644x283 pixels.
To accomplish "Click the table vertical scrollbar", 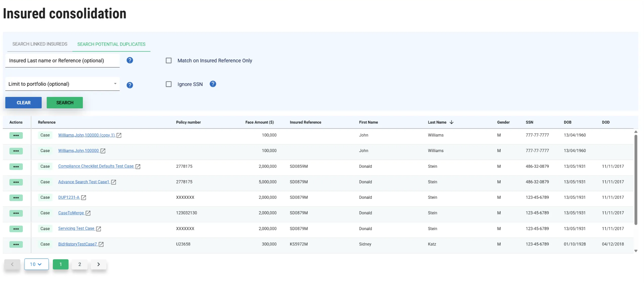I will (x=636, y=180).
